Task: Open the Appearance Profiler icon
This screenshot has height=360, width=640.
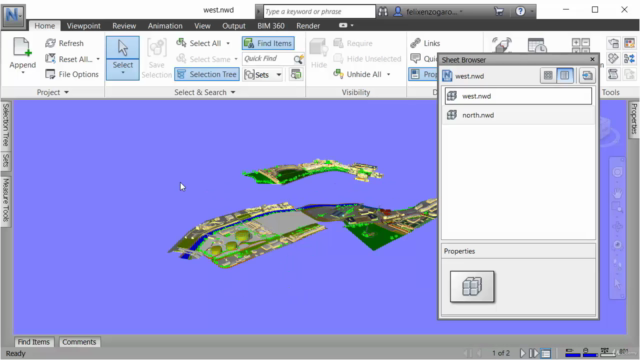Action: [629, 43]
